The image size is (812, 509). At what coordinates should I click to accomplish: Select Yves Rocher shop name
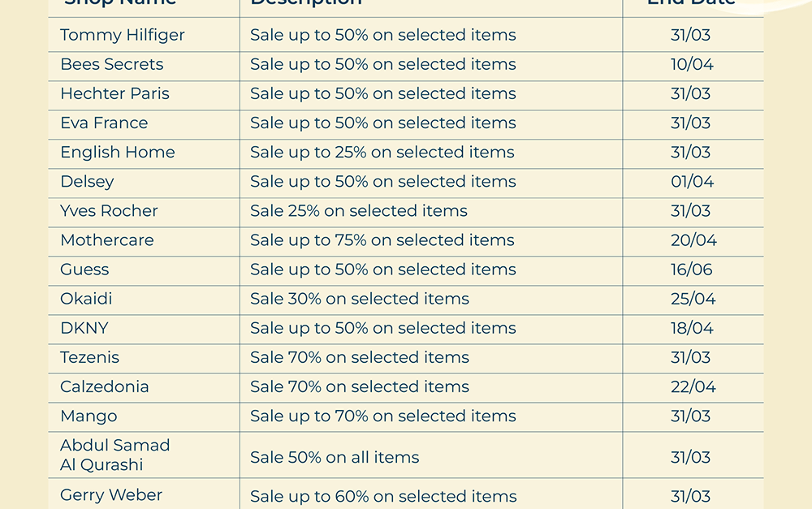pos(109,211)
